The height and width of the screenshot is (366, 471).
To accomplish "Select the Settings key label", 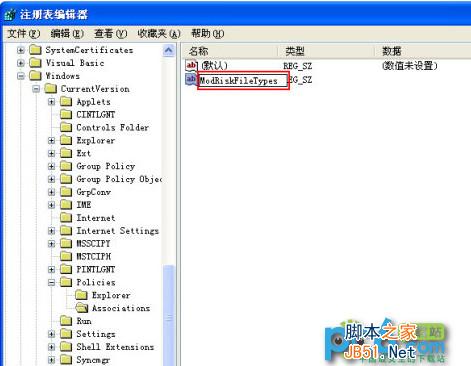I will coord(96,334).
